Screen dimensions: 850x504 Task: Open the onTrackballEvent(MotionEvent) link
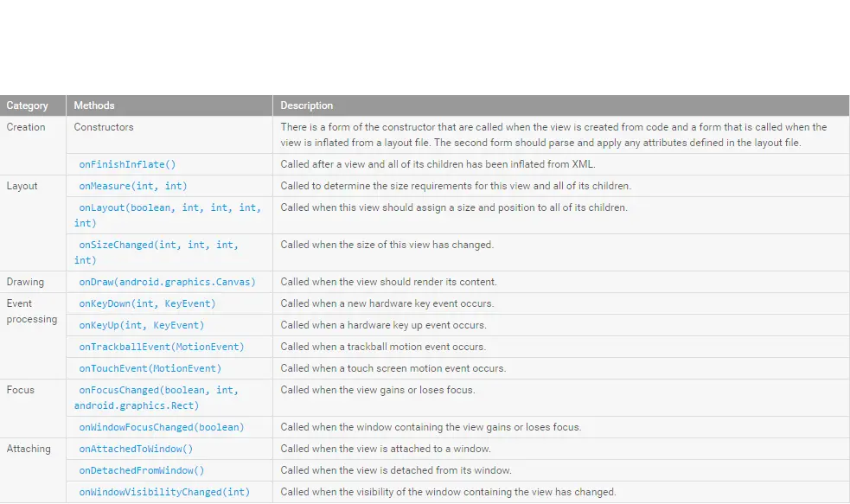click(x=162, y=347)
